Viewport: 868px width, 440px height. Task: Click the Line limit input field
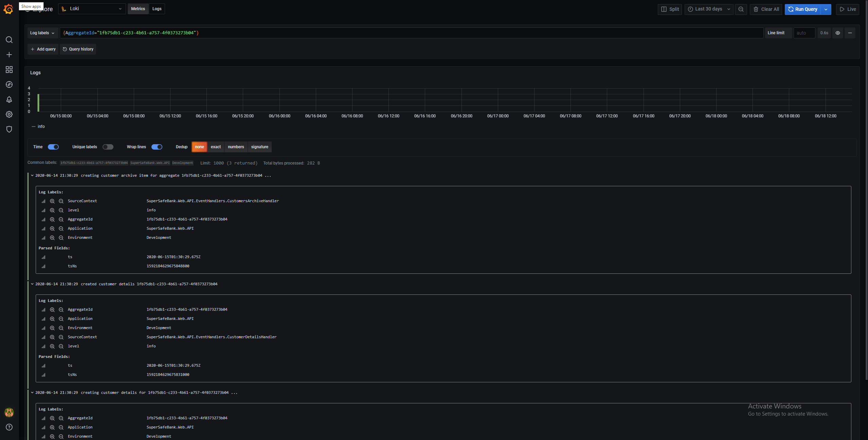[804, 33]
